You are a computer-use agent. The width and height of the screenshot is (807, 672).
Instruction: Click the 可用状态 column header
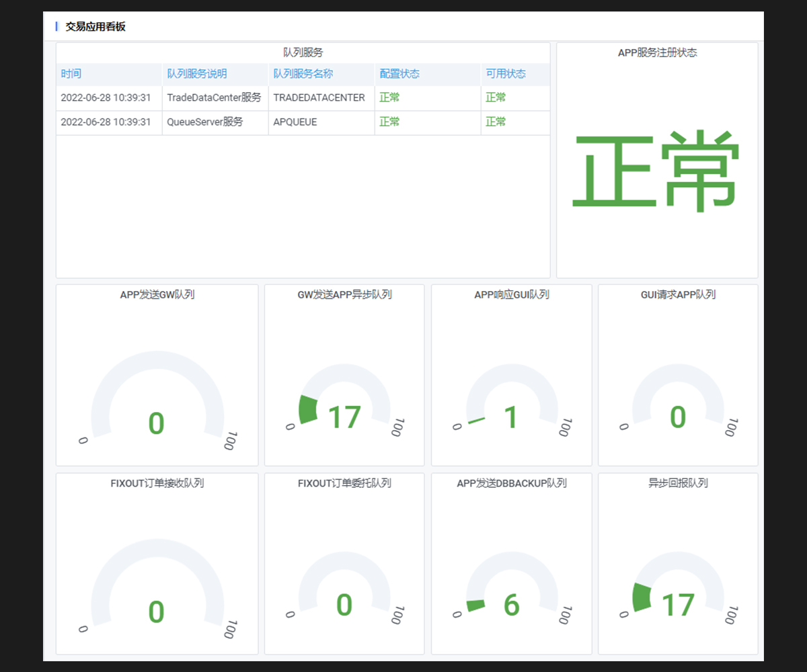click(x=506, y=74)
